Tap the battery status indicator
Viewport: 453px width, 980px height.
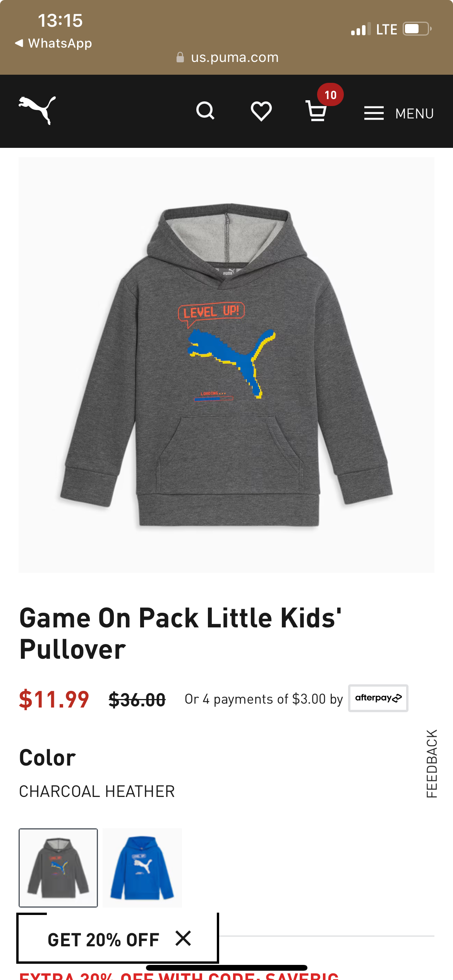click(417, 29)
